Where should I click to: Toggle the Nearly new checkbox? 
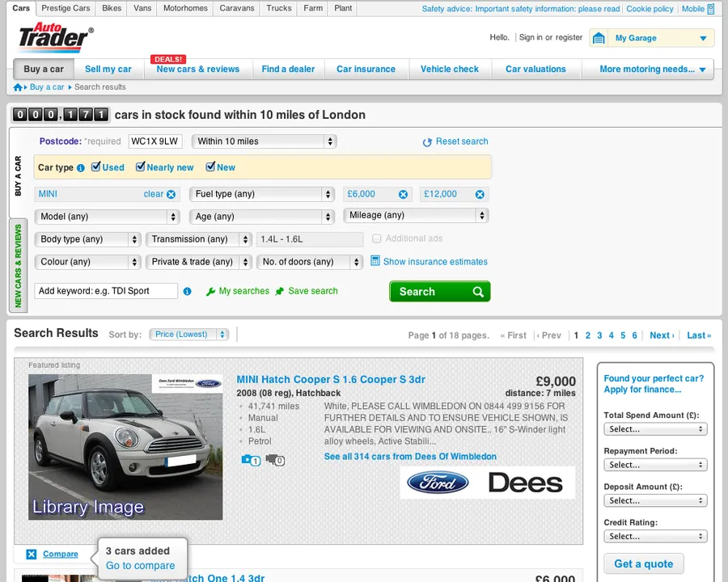[x=141, y=167]
